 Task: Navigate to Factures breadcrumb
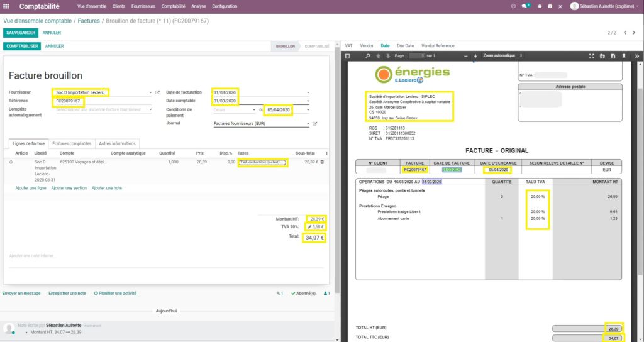pos(89,21)
